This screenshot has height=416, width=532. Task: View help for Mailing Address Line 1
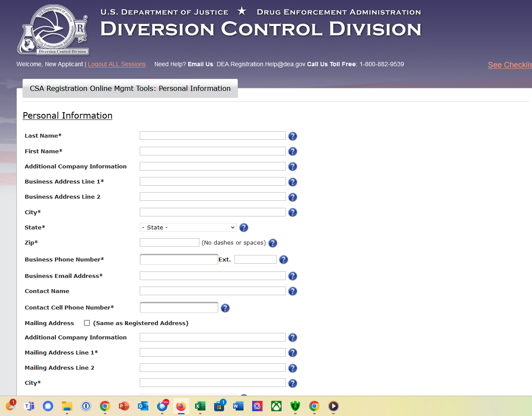click(292, 352)
